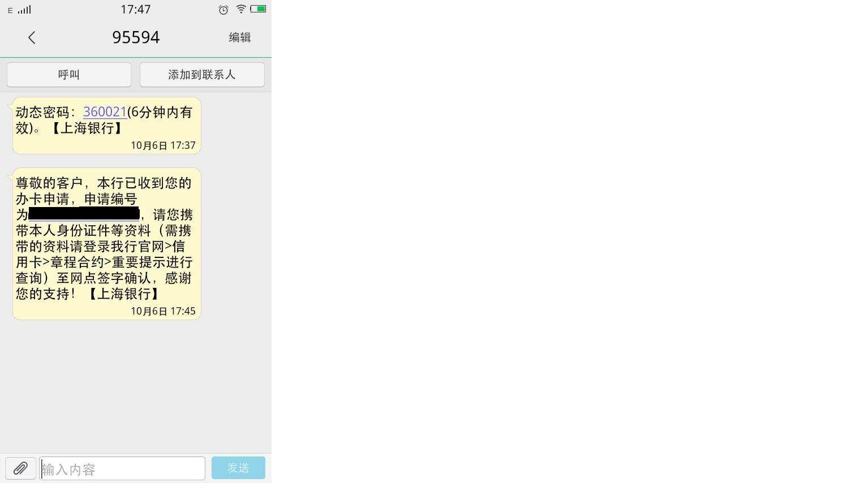865x504 pixels.
Task: Tap the Wi-Fi signal status icon
Action: pyautogui.click(x=241, y=9)
